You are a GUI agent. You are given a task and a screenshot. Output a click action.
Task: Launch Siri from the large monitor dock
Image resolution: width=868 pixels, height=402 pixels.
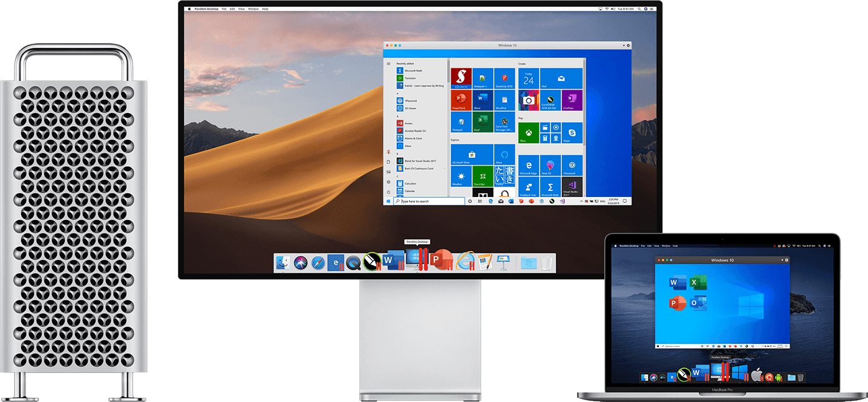point(301,262)
